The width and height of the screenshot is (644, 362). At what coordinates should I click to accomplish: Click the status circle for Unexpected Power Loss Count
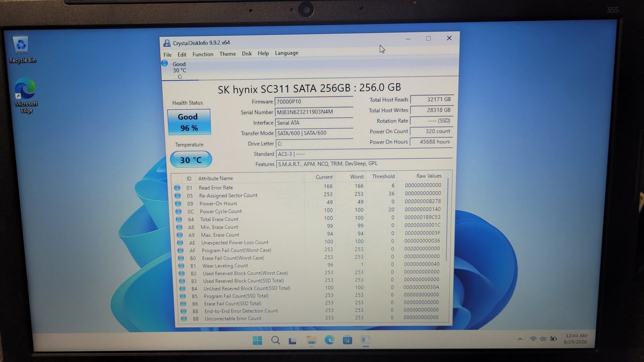(x=180, y=243)
